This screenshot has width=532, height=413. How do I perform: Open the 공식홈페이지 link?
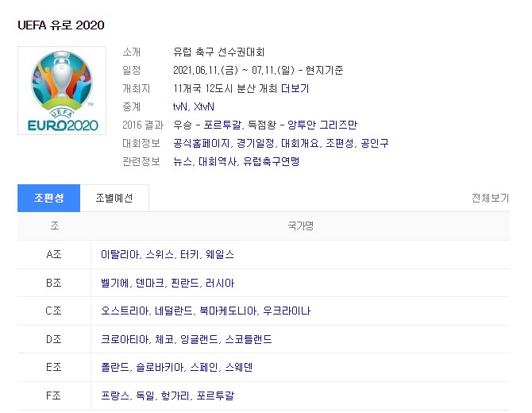point(202,143)
